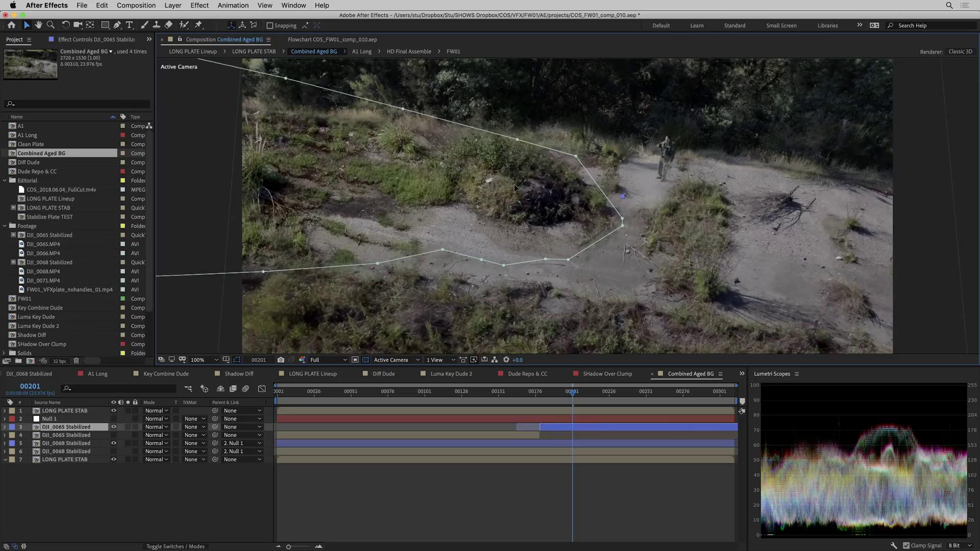Screen dimensions: 980x551
Task: Click the blue label color of layer 3
Action: [12, 427]
